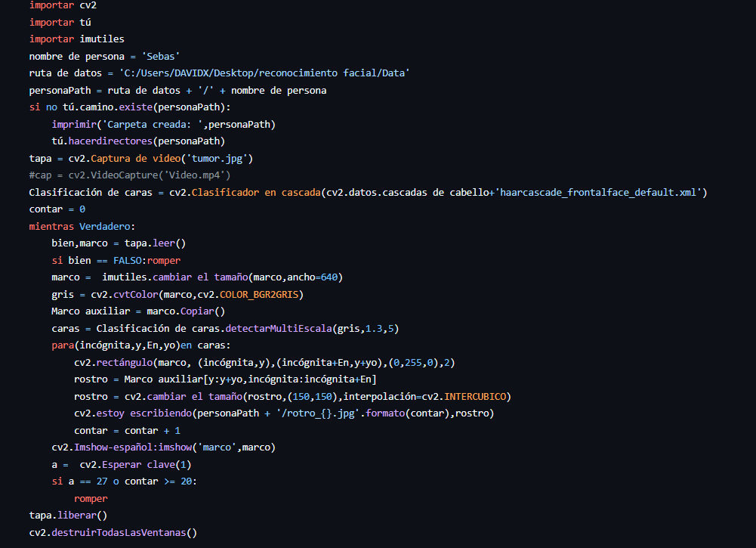756x548 pixels.
Task: Click the text 'tapa.leer()'
Action: click(156, 243)
